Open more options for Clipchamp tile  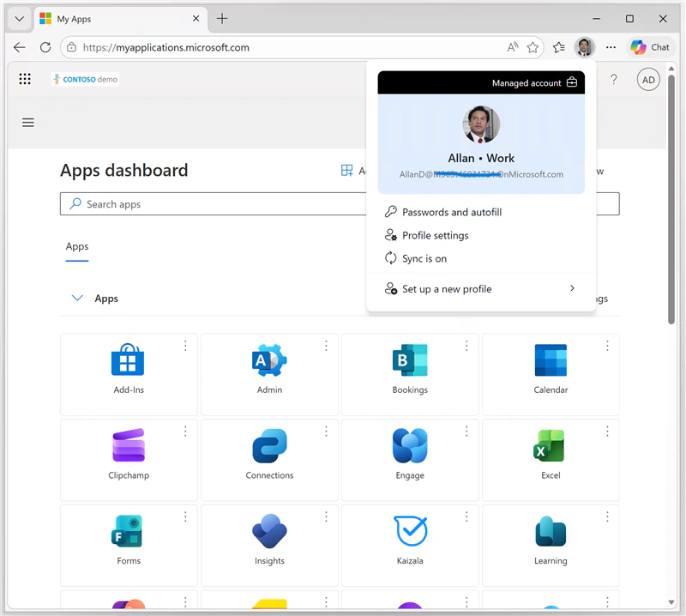click(185, 432)
